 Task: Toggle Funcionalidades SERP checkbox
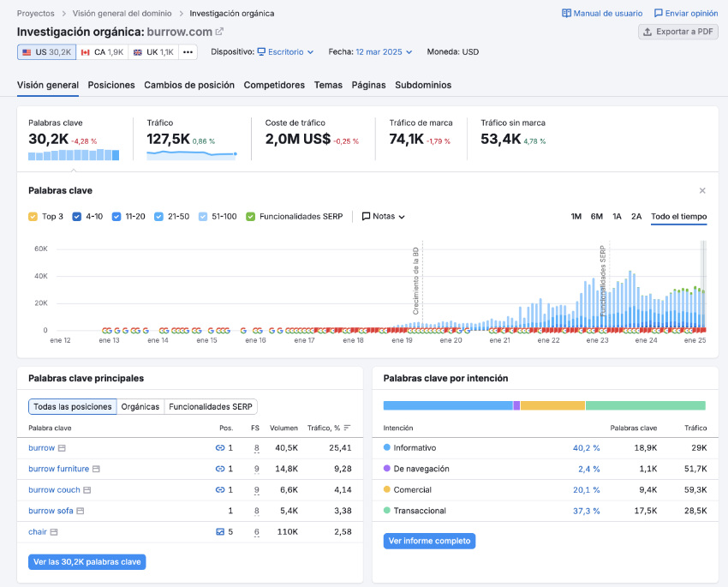point(251,217)
